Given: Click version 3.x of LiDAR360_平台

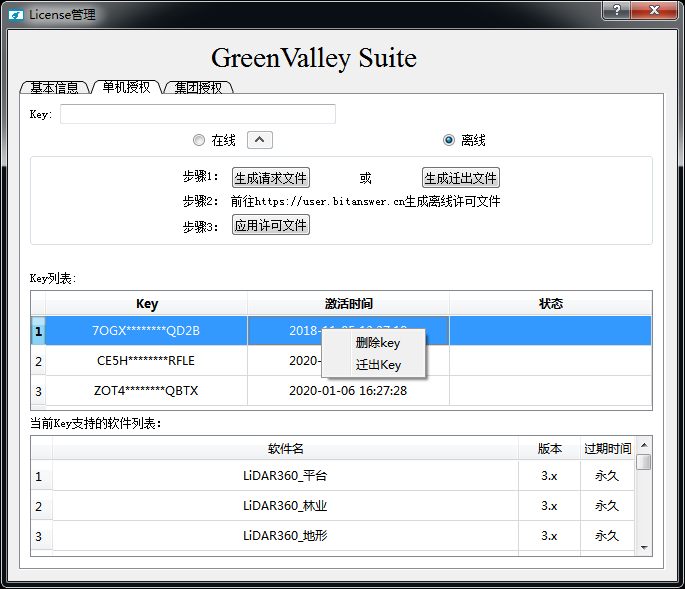Looking at the screenshot, I should pos(549,475).
